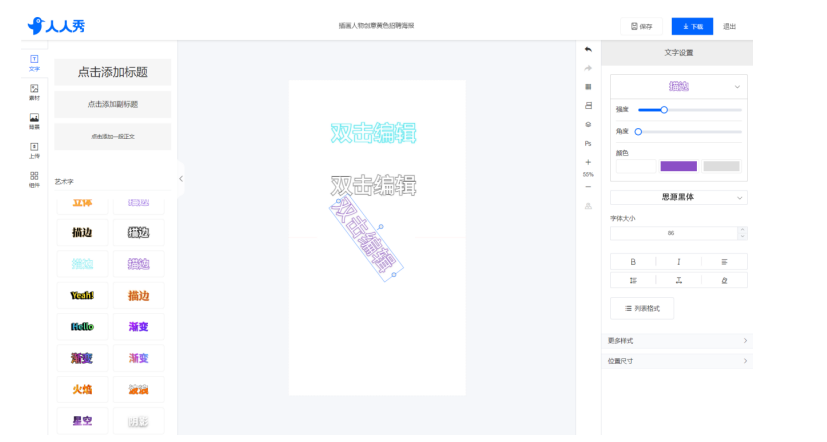Click the 列表格式 list format button
827x442 pixels.
coord(642,309)
